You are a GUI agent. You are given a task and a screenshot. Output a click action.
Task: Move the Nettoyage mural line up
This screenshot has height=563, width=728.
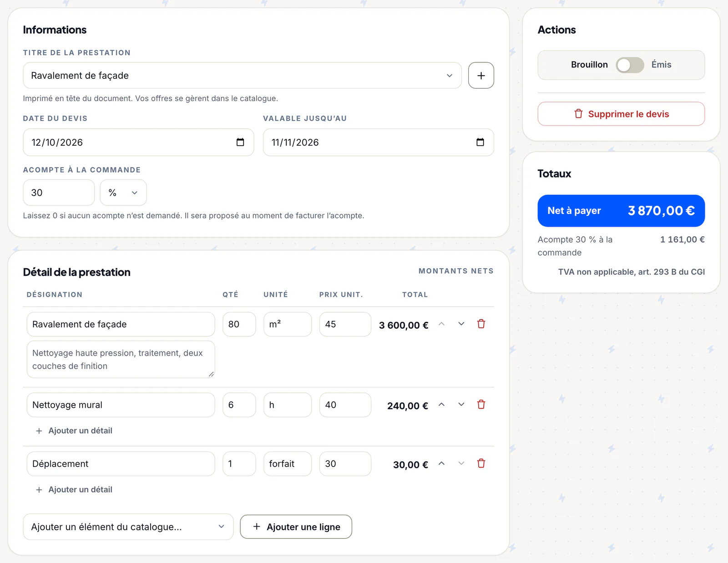click(x=441, y=405)
